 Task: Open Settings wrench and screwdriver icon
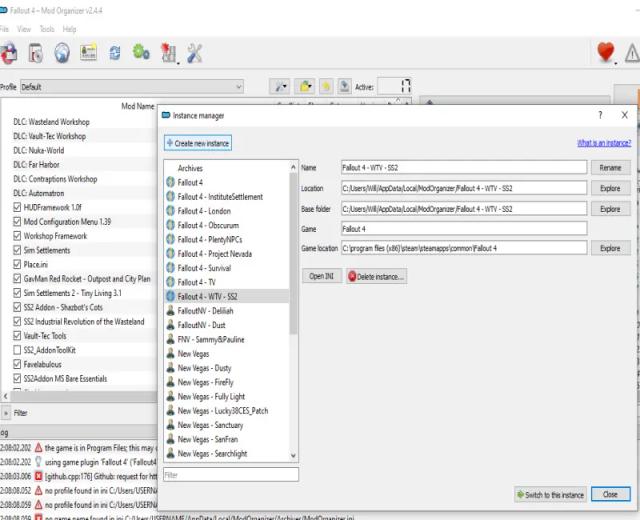pyautogui.click(x=195, y=53)
